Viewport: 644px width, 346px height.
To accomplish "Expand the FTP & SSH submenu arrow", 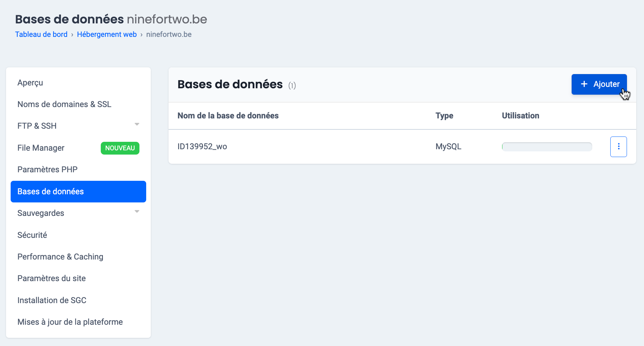I will pos(137,124).
